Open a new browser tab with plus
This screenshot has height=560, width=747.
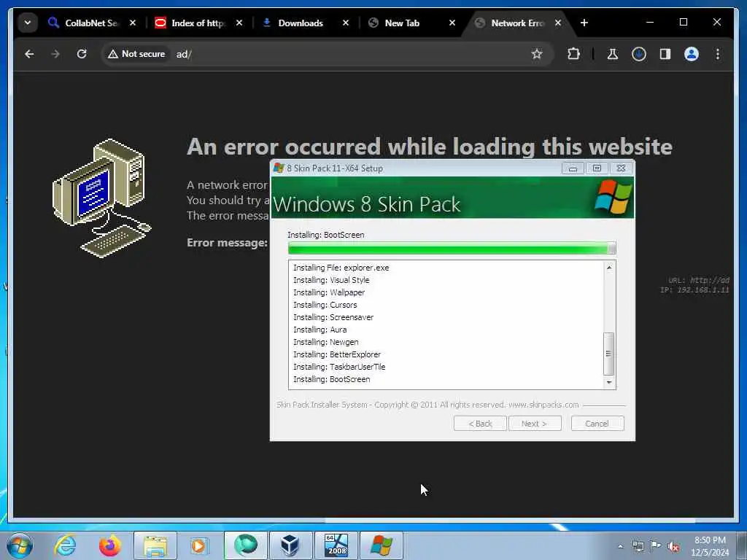click(584, 23)
